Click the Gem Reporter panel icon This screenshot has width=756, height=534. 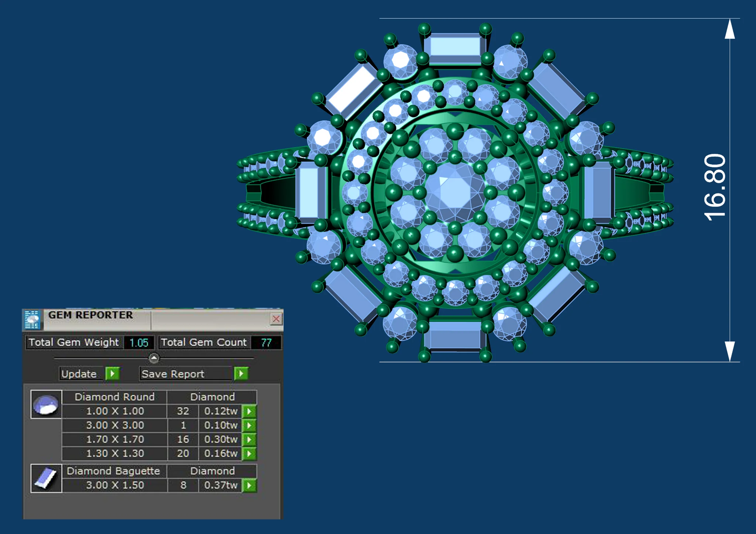(32, 320)
